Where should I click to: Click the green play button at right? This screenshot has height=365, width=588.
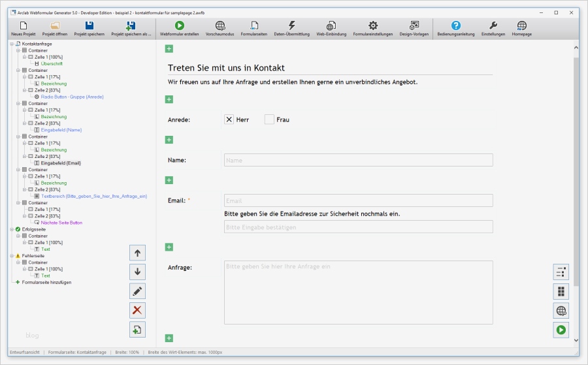[561, 330]
